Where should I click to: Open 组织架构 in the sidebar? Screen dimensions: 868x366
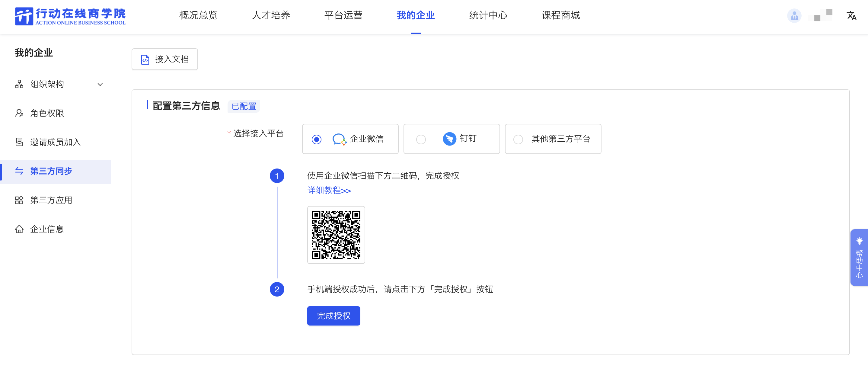(x=56, y=84)
